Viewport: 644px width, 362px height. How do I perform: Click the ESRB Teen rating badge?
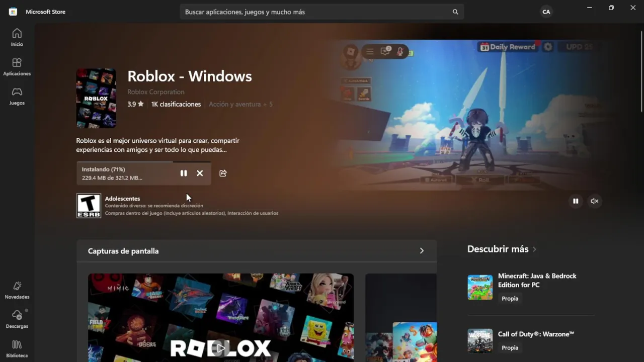89,206
